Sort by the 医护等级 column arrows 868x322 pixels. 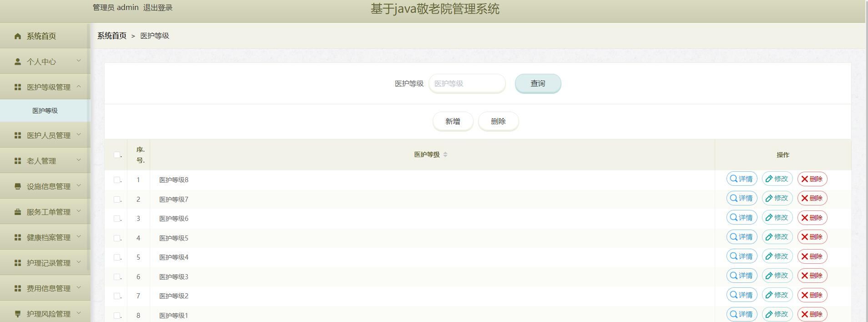point(445,154)
